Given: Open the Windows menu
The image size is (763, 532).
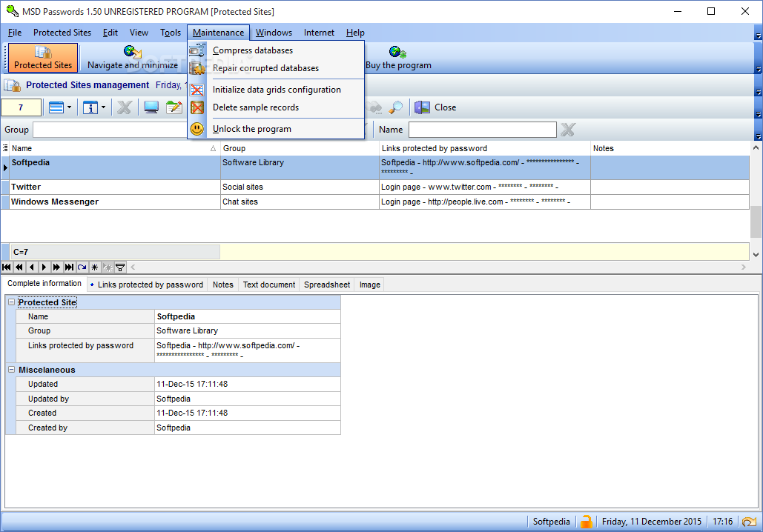Looking at the screenshot, I should tap(274, 33).
